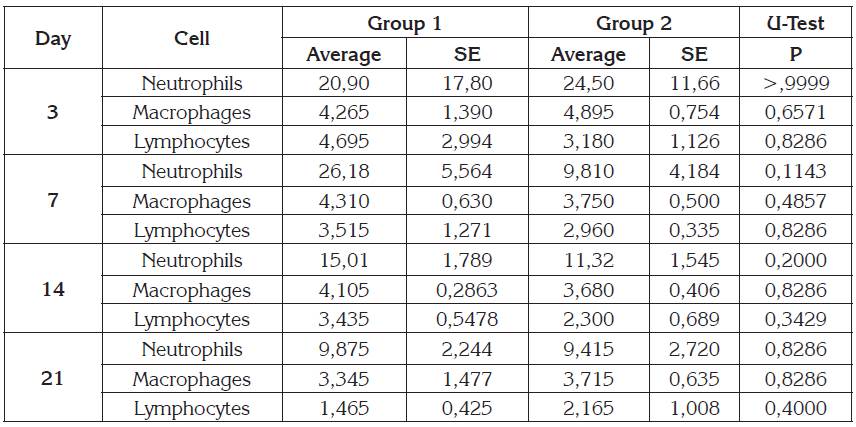
Task: Click the Group 2 column header
Action: pyautogui.click(x=633, y=23)
